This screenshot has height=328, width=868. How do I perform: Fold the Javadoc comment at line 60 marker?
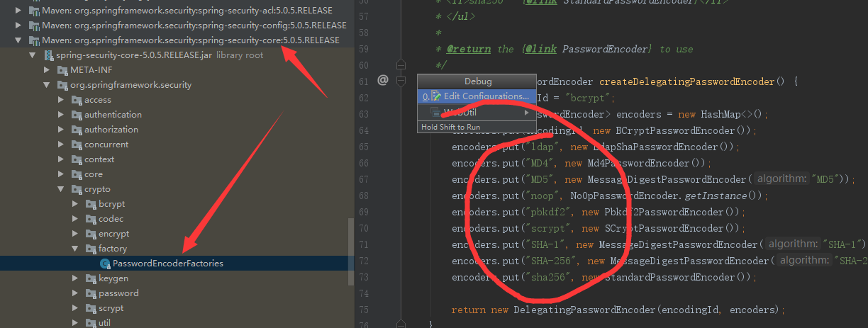click(x=401, y=64)
